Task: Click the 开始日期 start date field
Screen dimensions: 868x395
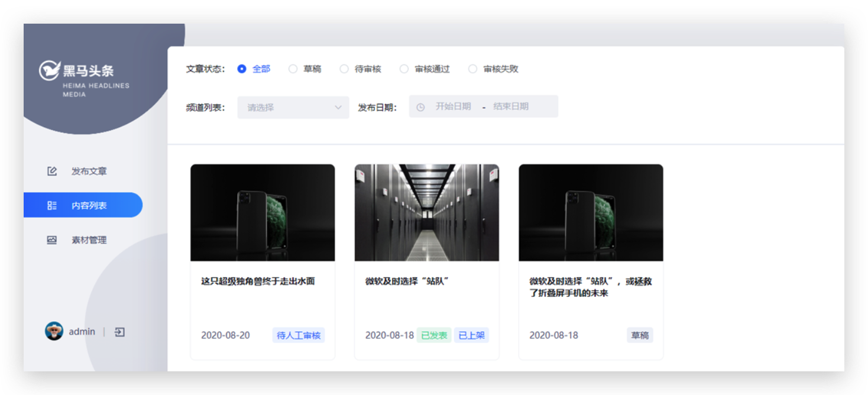Action: (454, 106)
